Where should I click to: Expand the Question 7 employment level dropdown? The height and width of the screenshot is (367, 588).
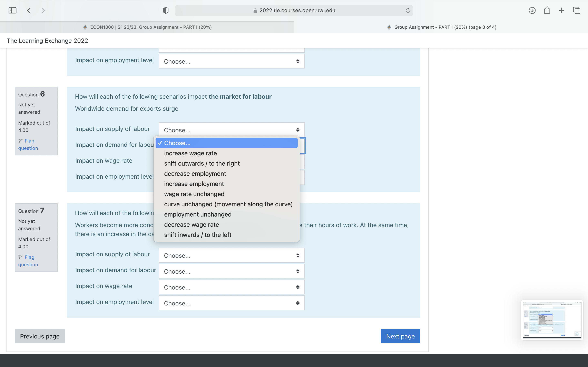click(x=231, y=303)
